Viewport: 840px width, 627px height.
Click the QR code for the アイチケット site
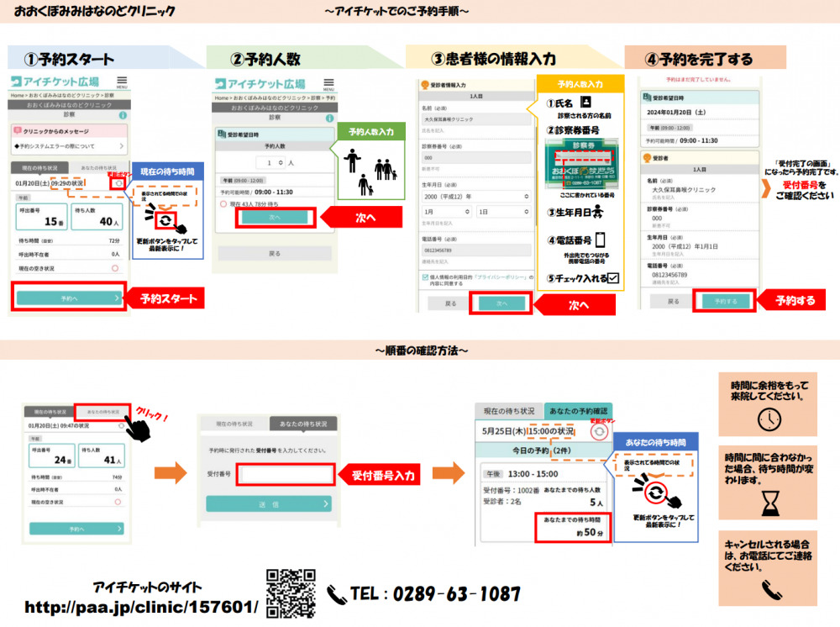(x=291, y=593)
